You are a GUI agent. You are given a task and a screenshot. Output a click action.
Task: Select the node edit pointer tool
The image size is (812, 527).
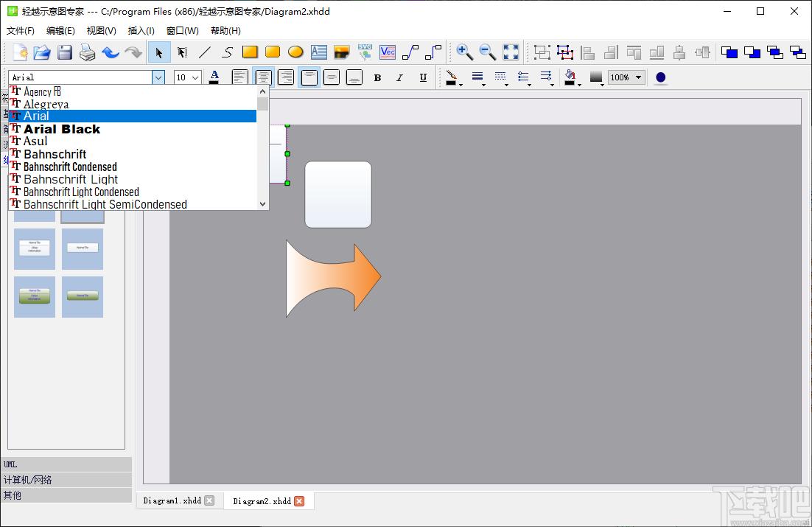point(182,52)
